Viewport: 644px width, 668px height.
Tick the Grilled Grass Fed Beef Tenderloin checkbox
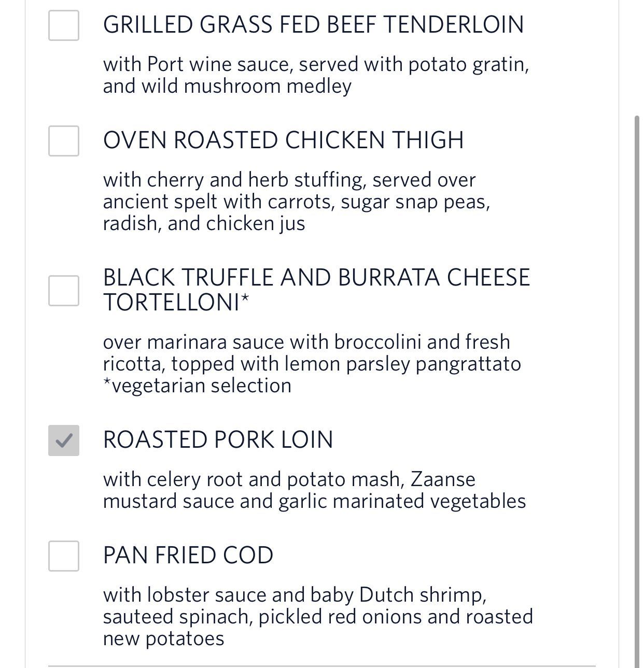[64, 25]
